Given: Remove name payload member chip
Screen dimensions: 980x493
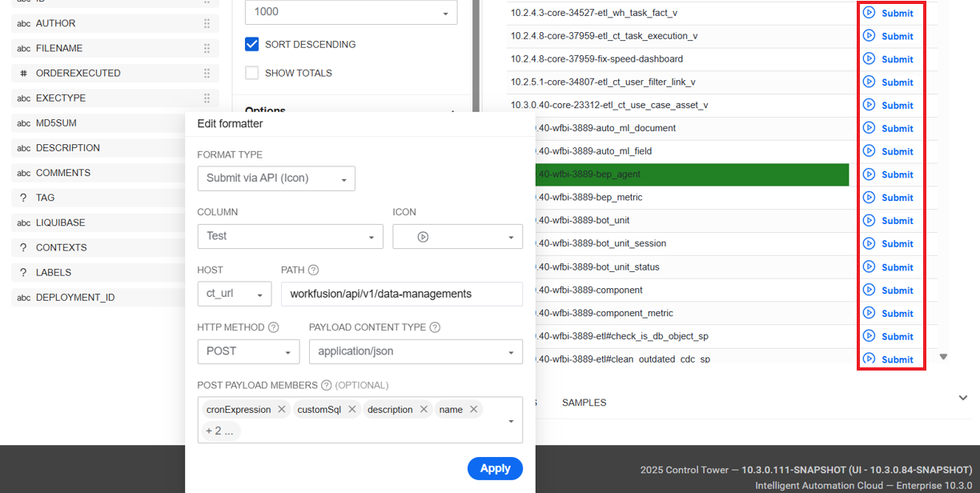Looking at the screenshot, I should [473, 409].
